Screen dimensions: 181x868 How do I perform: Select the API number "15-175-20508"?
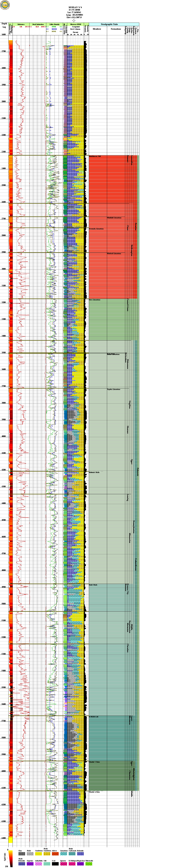[74, 10]
